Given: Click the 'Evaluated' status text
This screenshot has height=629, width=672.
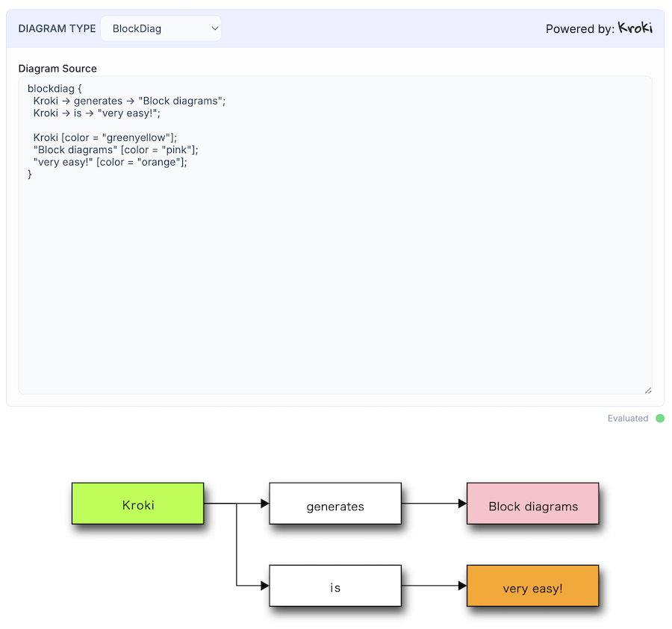Looking at the screenshot, I should coord(628,419).
